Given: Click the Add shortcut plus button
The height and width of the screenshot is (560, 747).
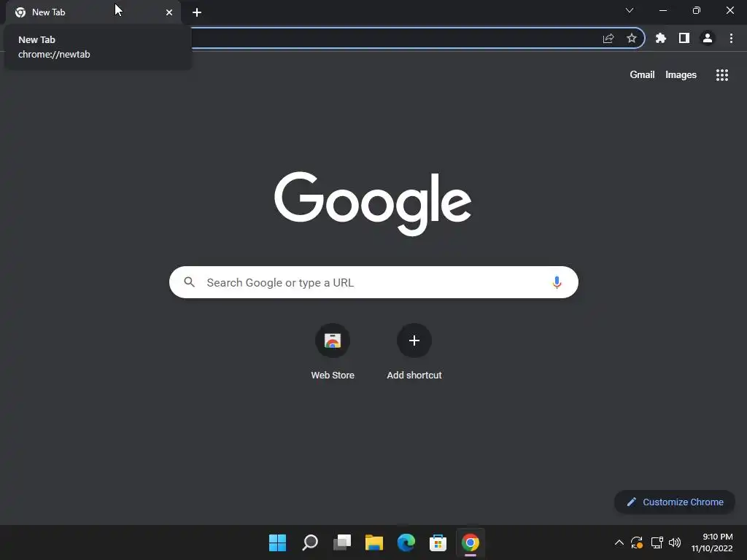Looking at the screenshot, I should pyautogui.click(x=414, y=341).
